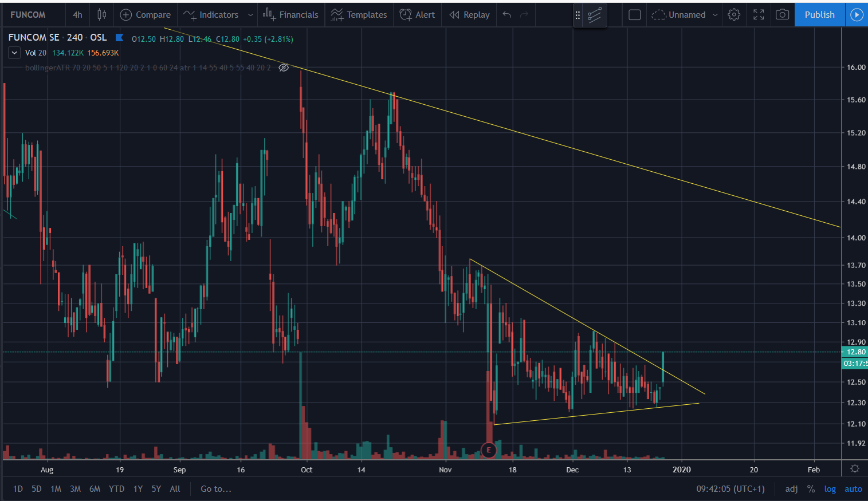
Task: Click the clock time 09:42:05 (UTC+1)
Action: click(730, 488)
